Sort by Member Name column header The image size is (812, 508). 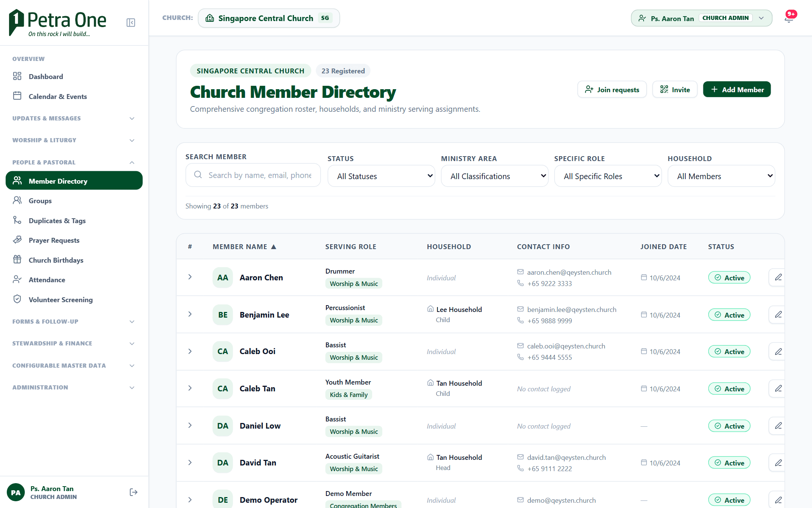244,246
